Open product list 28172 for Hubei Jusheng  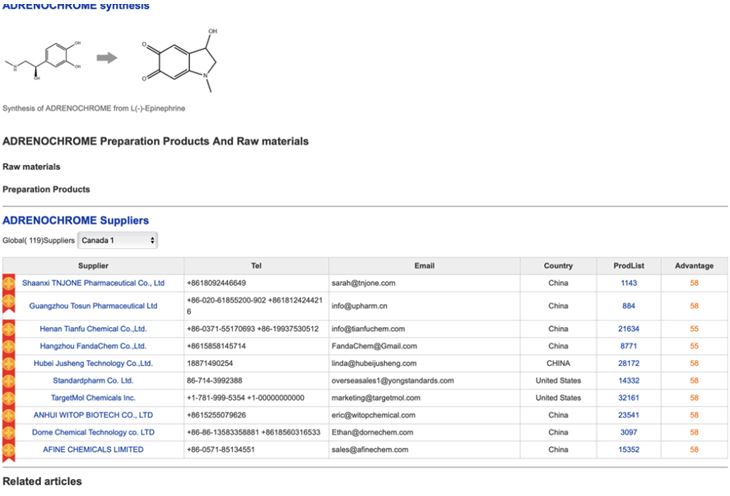pos(629,363)
